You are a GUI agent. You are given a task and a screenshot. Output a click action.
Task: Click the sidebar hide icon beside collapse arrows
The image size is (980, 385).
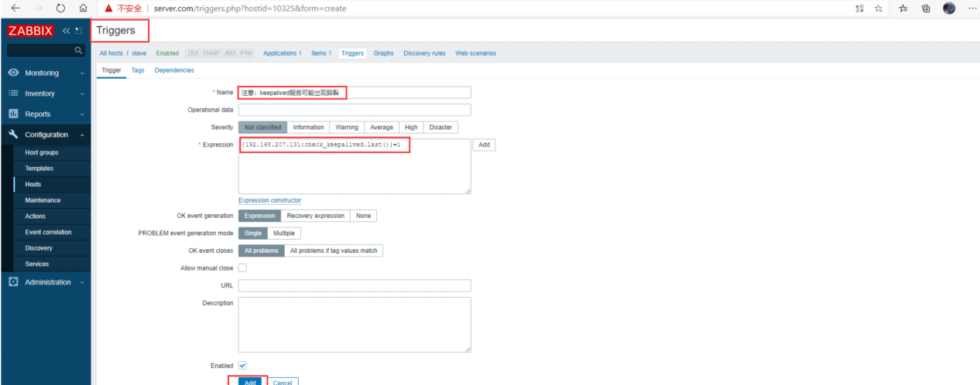(x=78, y=31)
